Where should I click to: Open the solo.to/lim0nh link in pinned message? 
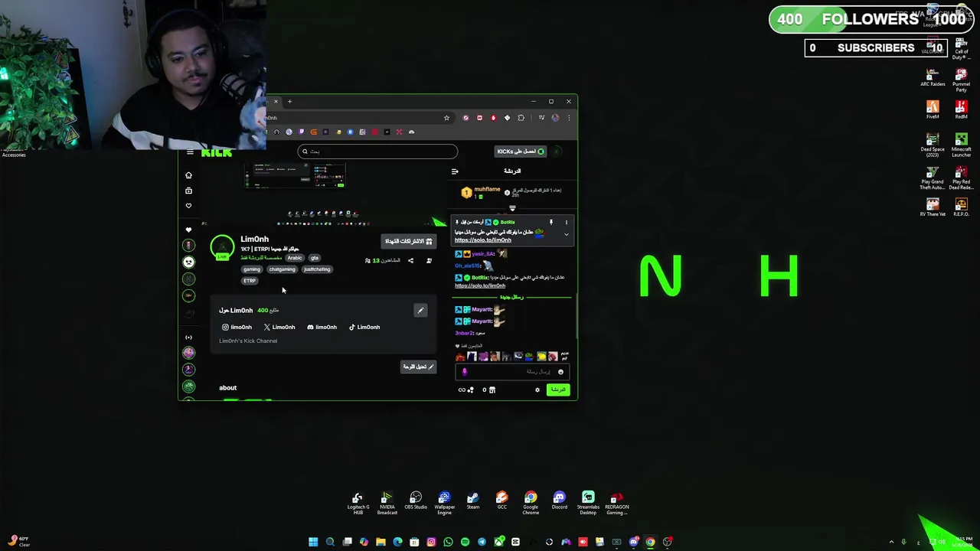coord(482,240)
